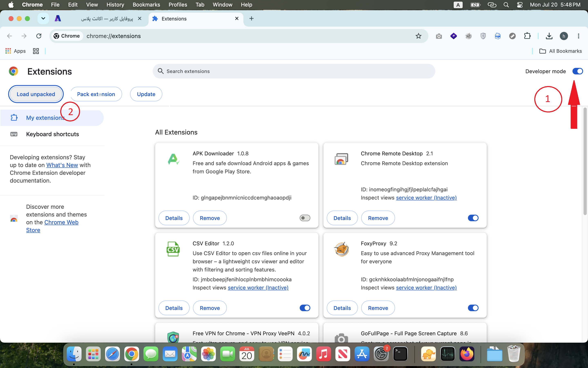Open the Extensions puzzle-piece toolbar icon
The image size is (588, 368).
point(527,36)
